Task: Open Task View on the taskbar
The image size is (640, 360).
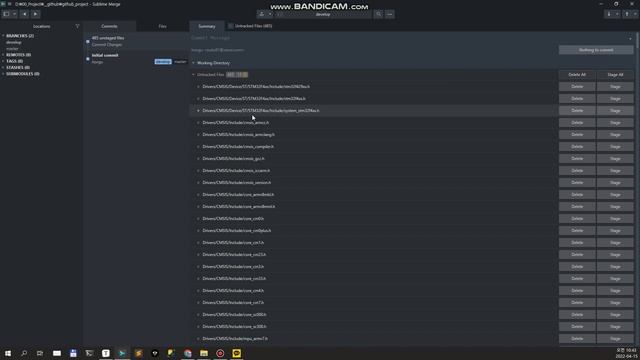Action: [x=40, y=353]
